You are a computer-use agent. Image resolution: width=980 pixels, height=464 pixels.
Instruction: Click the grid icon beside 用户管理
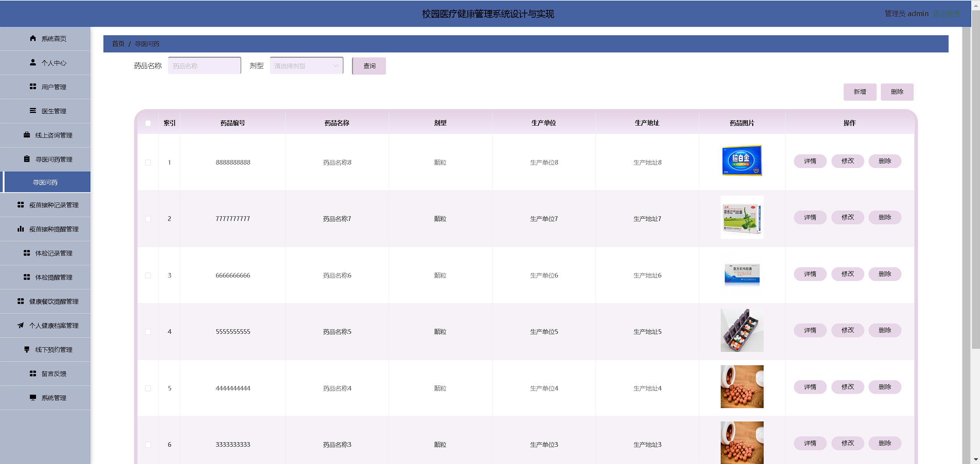click(33, 87)
